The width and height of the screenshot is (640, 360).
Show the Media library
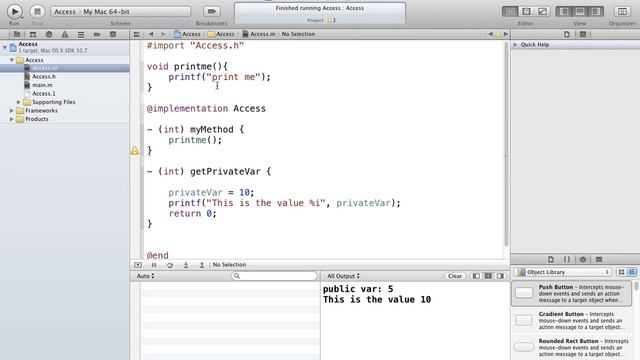coord(599,260)
